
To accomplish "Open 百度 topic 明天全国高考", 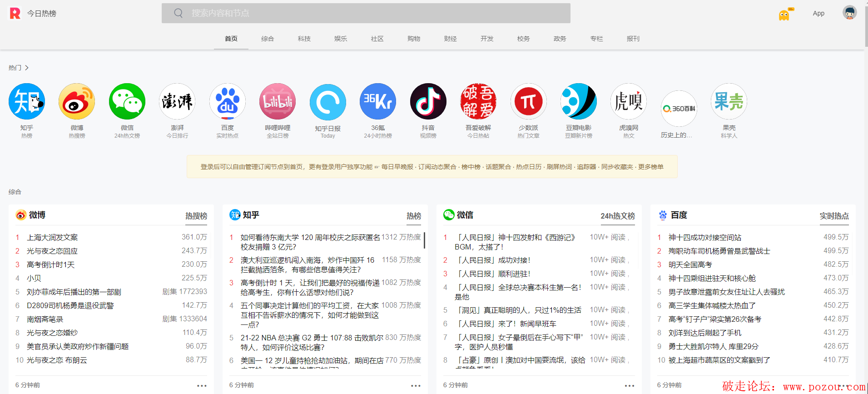I will tap(690, 264).
